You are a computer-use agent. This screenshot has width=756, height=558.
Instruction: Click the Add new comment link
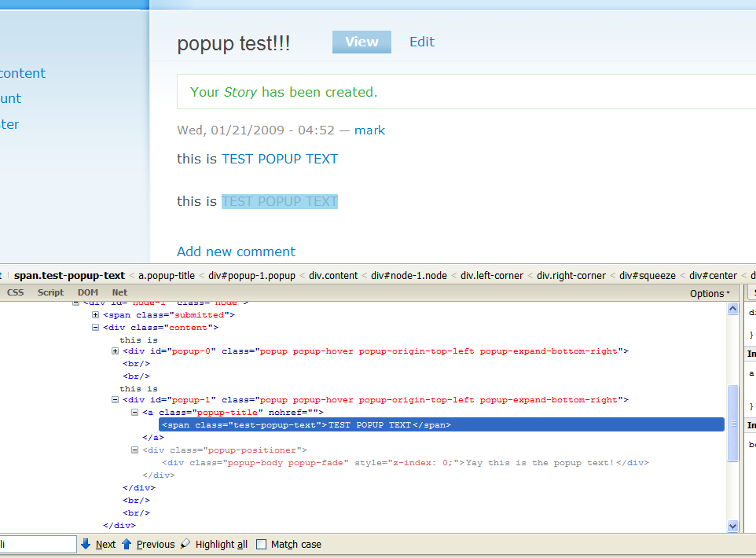tap(236, 251)
